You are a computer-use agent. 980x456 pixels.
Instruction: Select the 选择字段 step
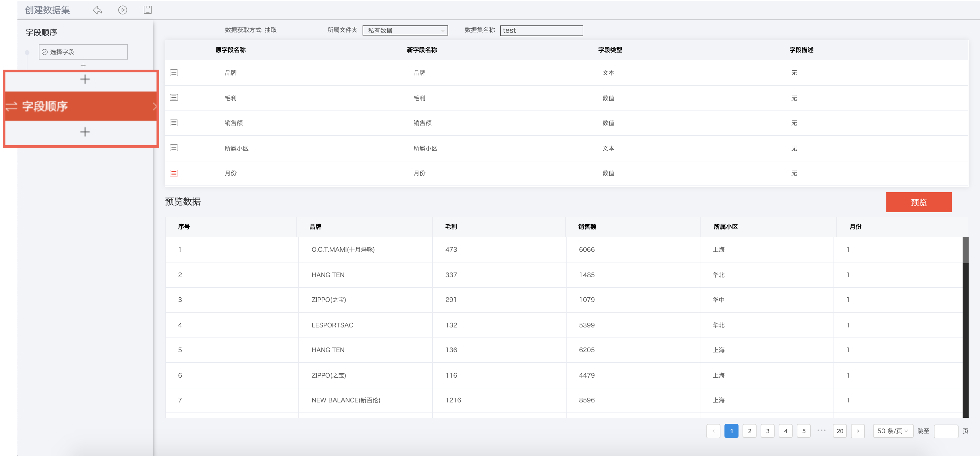[x=83, y=52]
